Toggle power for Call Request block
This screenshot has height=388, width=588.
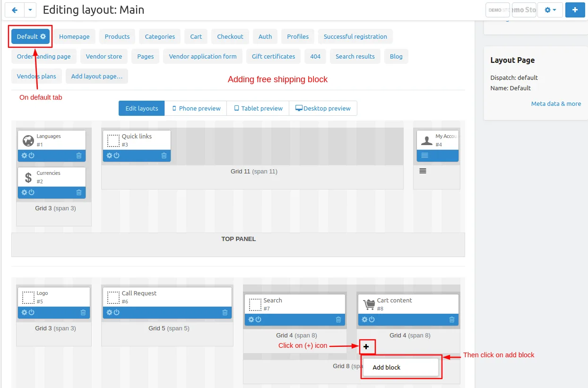coord(116,312)
